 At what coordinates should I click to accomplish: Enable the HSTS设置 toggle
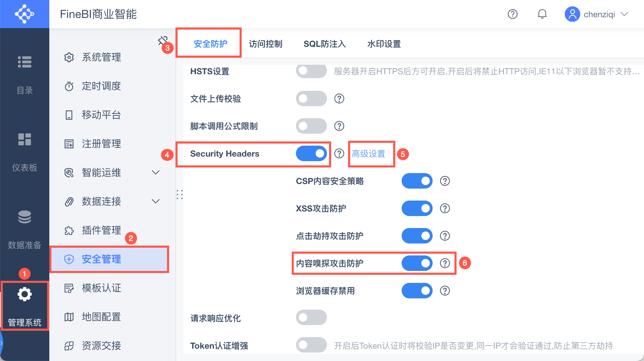pyautogui.click(x=311, y=71)
